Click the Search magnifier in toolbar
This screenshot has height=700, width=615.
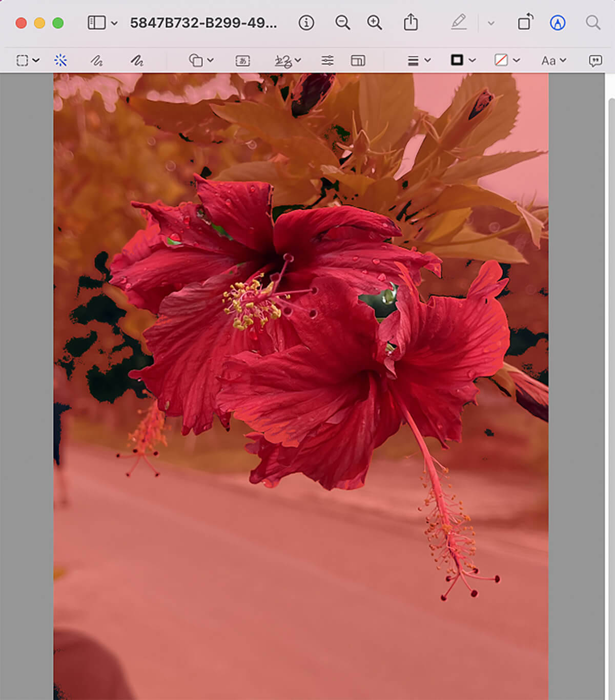tap(593, 23)
